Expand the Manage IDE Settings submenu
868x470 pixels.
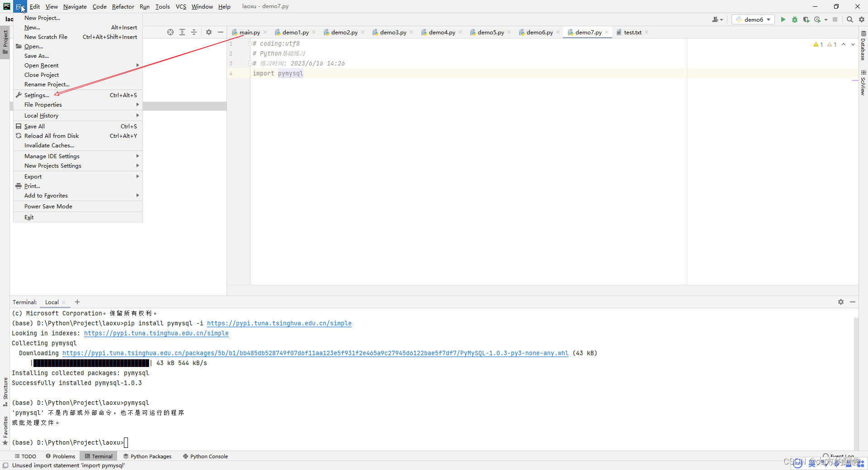point(78,156)
